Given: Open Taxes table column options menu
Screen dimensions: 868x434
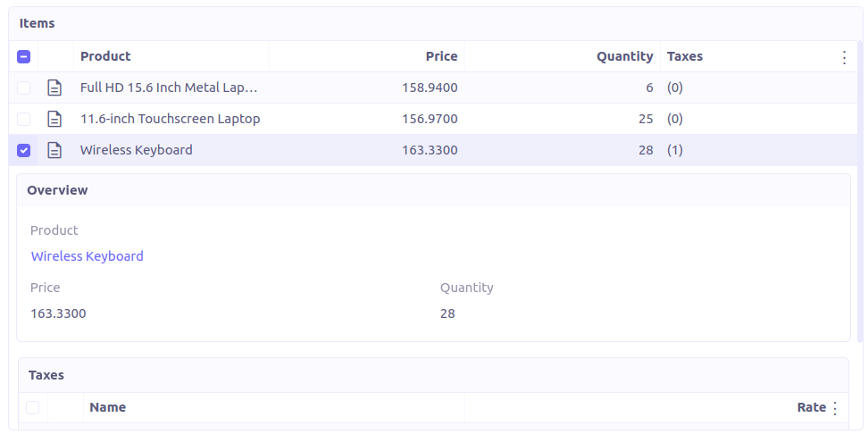Looking at the screenshot, I should (835, 408).
